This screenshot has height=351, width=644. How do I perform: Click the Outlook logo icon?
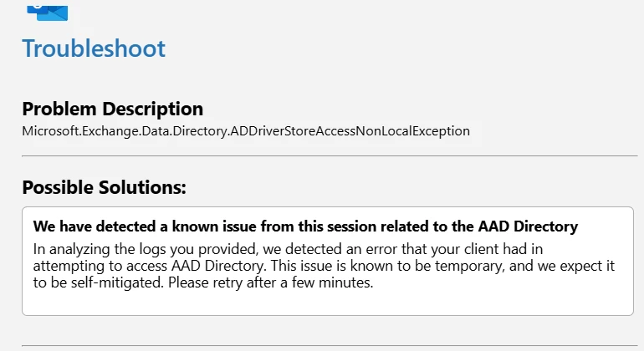pos(47,10)
